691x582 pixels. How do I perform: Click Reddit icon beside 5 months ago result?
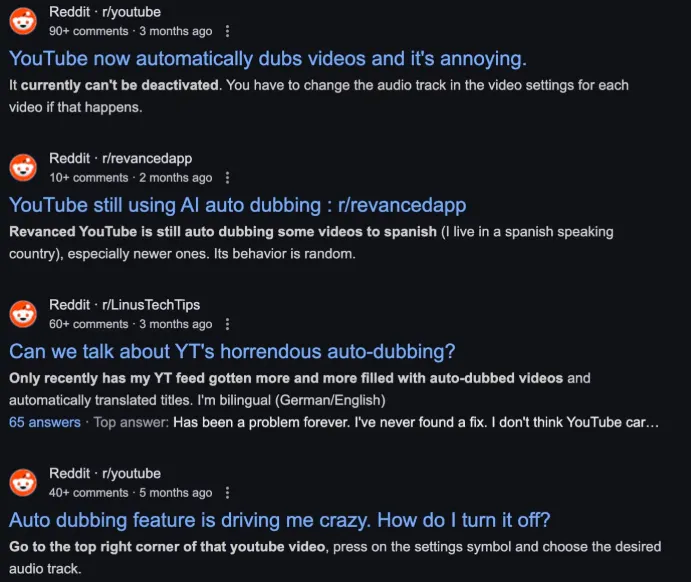(23, 482)
